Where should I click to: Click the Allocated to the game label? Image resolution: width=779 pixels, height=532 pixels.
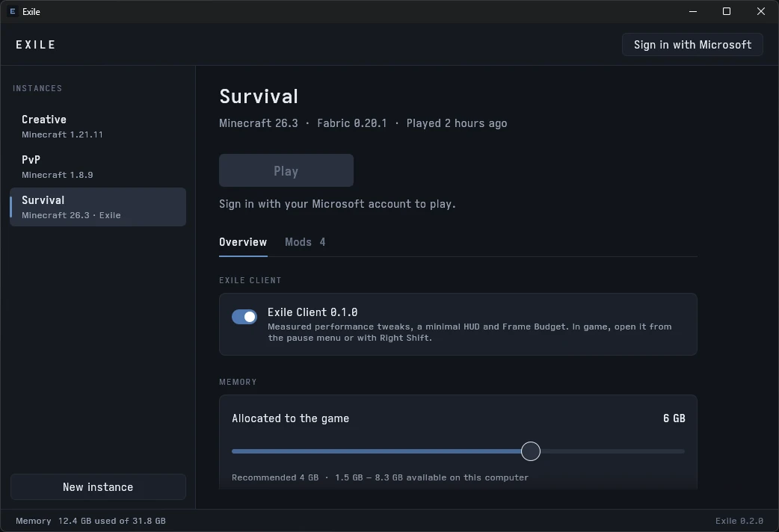pos(290,418)
